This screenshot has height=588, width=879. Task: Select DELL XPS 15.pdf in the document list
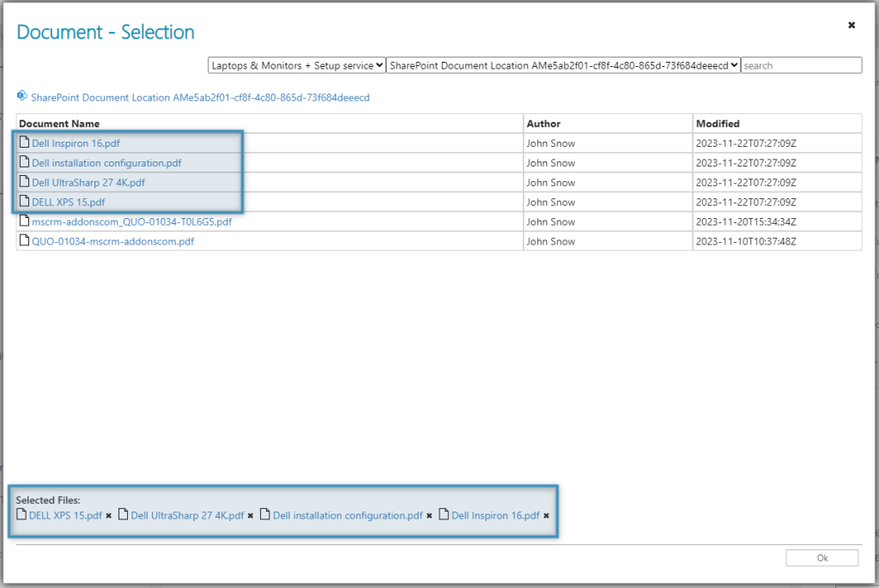[x=69, y=203]
